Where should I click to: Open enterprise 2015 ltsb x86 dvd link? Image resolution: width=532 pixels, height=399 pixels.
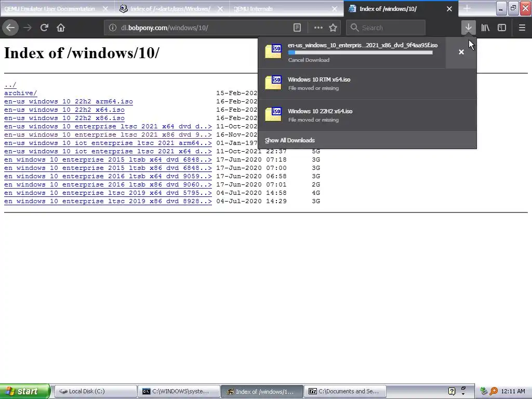point(108,168)
